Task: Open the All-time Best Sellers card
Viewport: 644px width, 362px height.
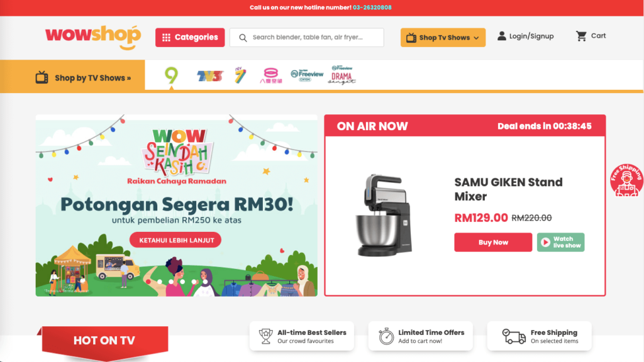Action: tap(301, 336)
